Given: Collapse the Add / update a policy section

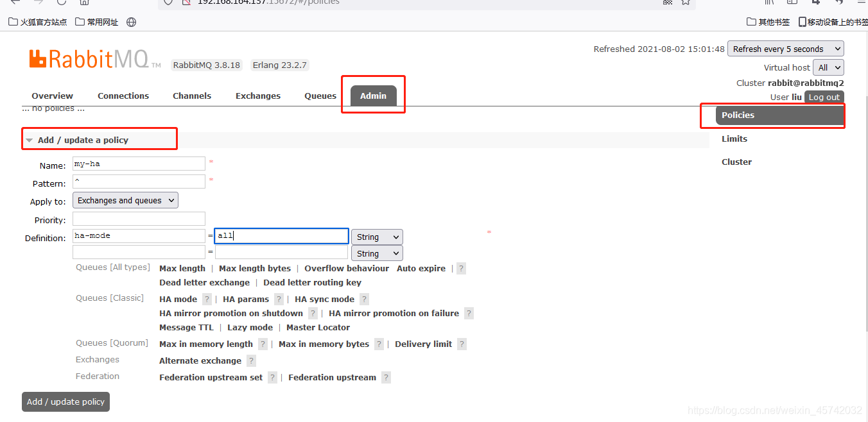Looking at the screenshot, I should click(83, 140).
